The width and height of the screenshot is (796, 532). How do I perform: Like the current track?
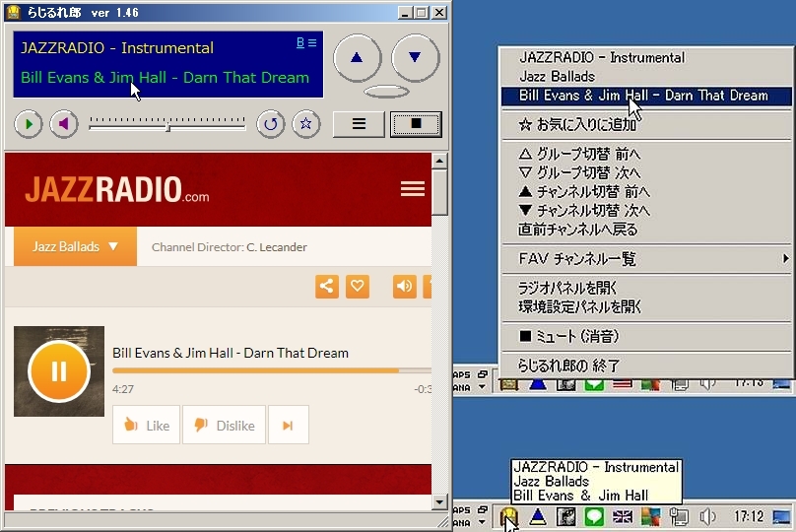pos(146,425)
